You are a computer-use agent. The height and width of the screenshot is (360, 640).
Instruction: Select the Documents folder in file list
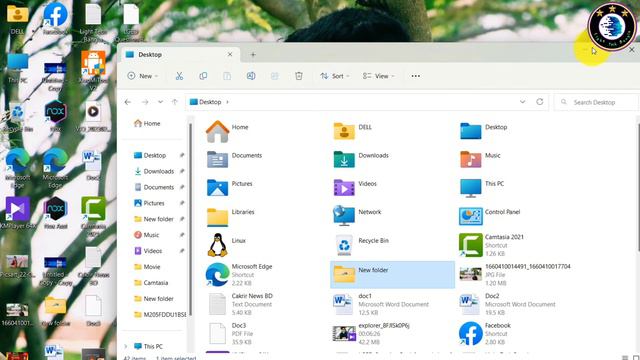click(x=234, y=159)
